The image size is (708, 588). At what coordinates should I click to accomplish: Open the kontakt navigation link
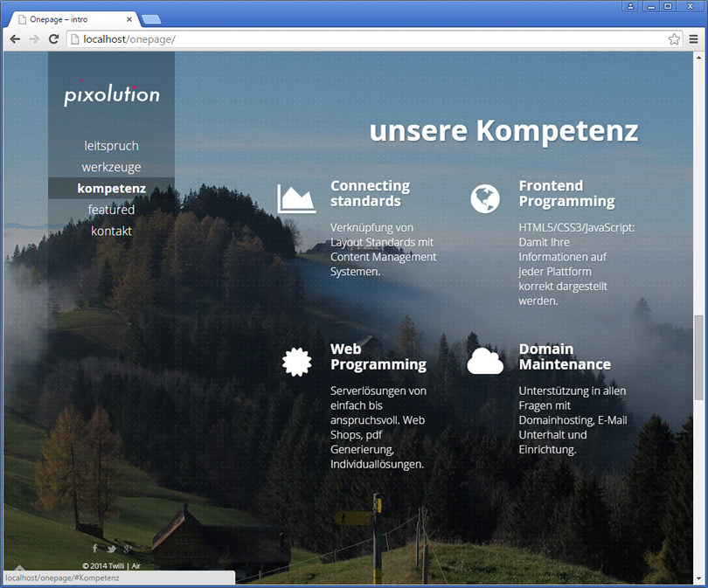pos(111,231)
